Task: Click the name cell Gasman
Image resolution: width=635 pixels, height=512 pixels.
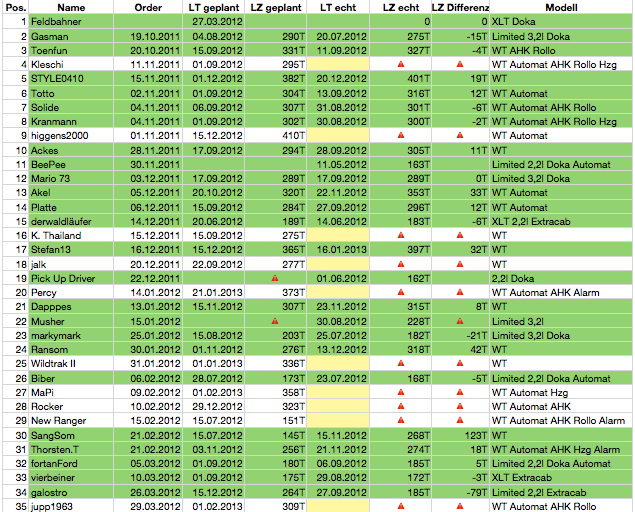Action: [71, 36]
